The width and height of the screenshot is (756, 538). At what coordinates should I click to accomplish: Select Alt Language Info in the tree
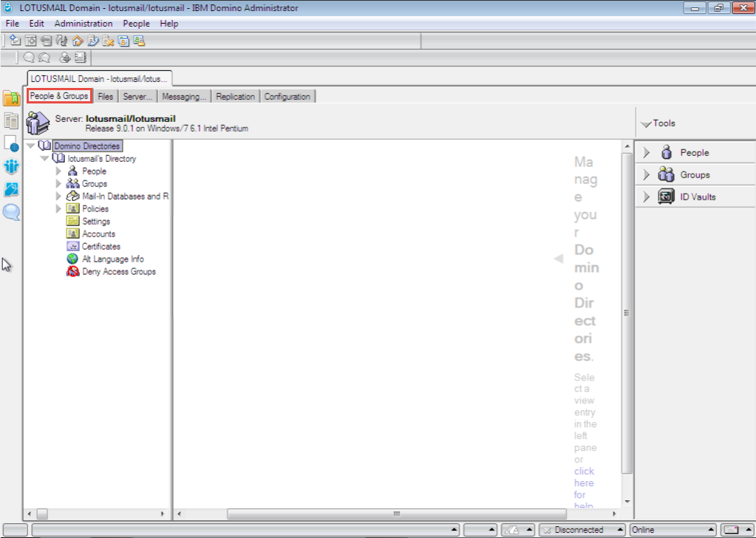click(113, 259)
